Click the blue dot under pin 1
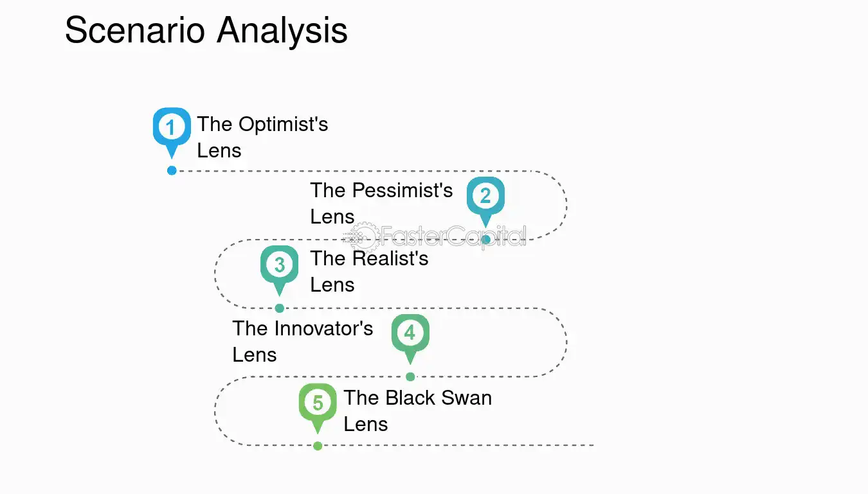 pyautogui.click(x=172, y=170)
